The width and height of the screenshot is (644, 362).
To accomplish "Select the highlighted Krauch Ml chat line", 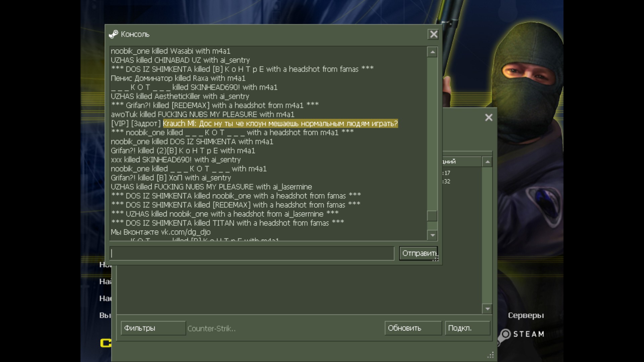I will point(280,124).
